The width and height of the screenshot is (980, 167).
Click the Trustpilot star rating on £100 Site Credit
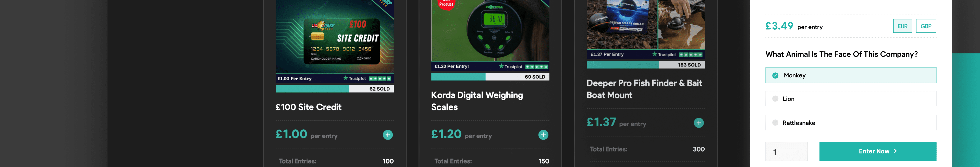380,79
